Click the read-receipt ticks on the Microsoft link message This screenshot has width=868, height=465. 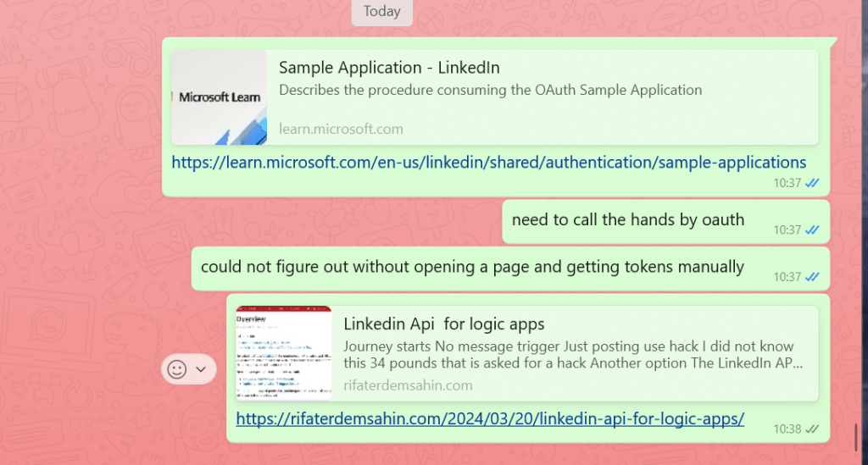812,183
